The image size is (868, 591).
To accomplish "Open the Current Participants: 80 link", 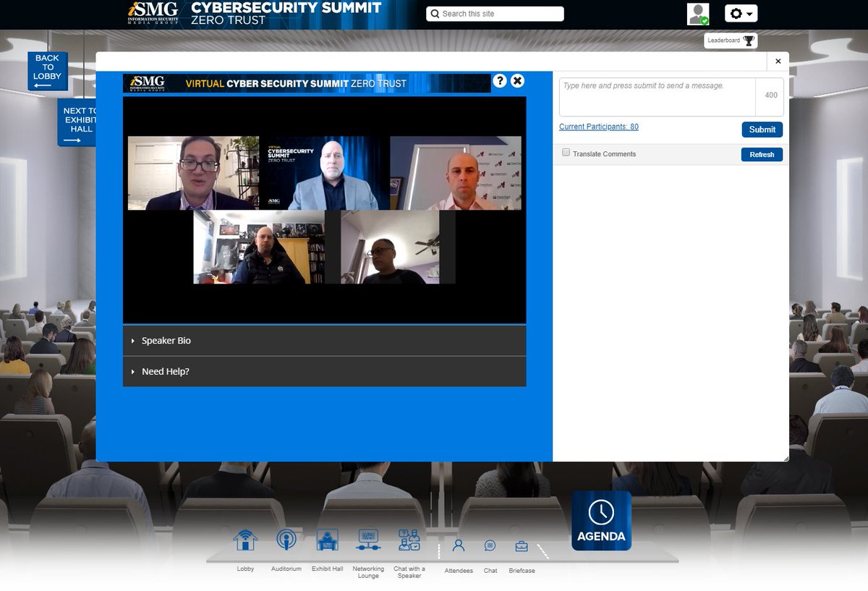I will point(599,127).
